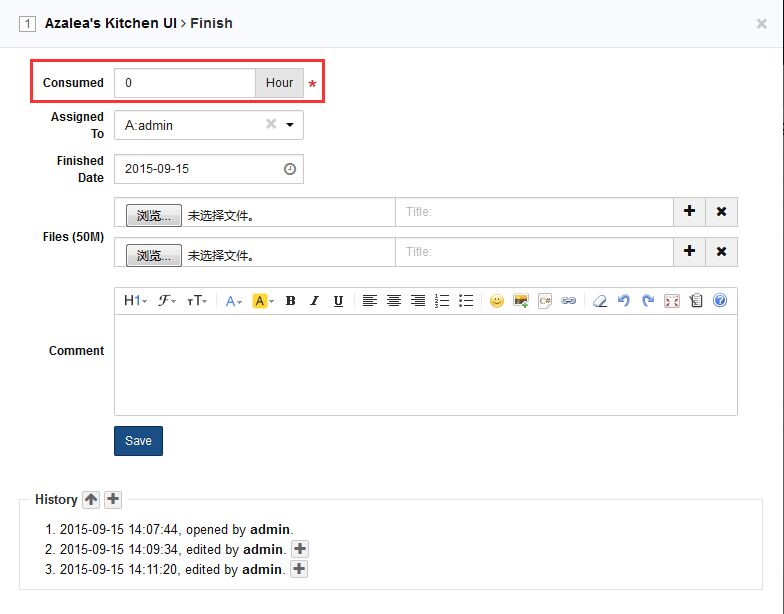Click the underline formatting icon
This screenshot has width=784, height=614.
click(338, 301)
